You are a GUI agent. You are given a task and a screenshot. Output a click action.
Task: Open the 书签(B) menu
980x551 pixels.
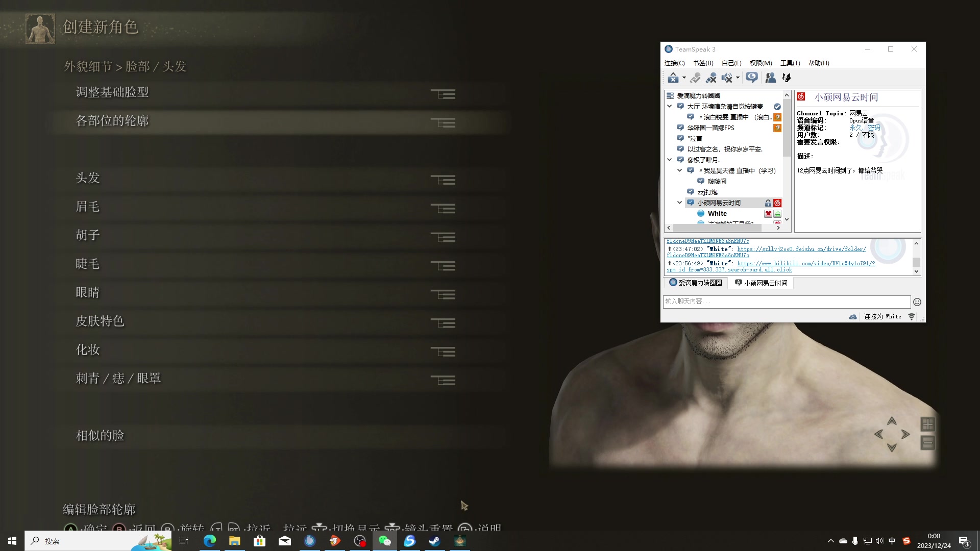pos(703,63)
